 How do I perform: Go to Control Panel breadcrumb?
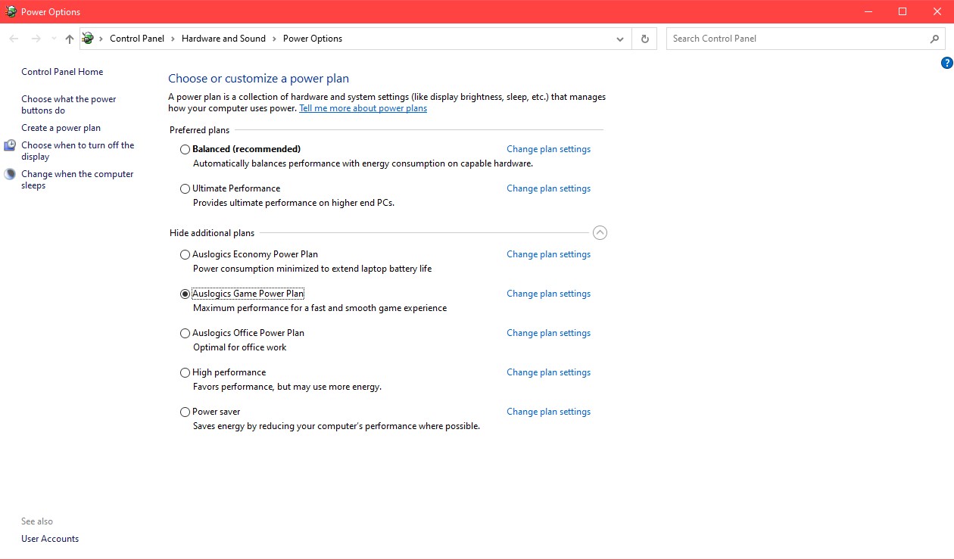coord(137,39)
